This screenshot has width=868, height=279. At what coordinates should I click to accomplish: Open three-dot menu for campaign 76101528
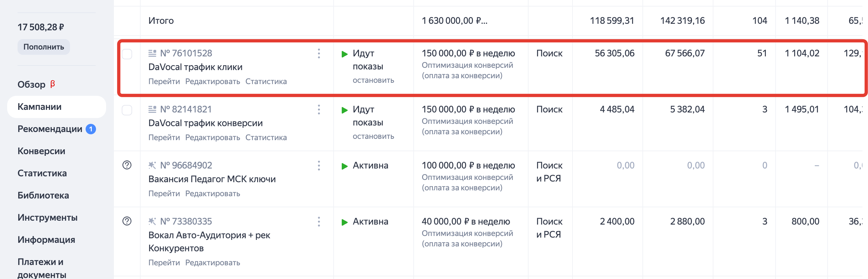click(x=318, y=53)
